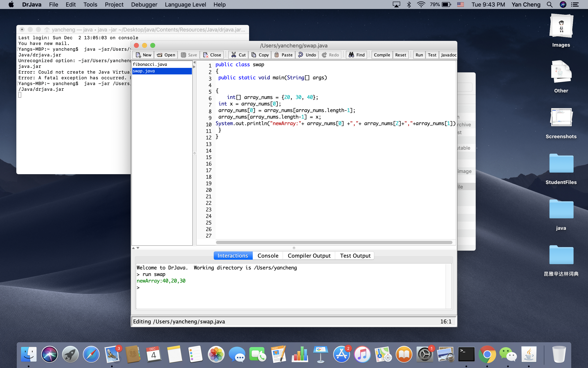This screenshot has height=368, width=588.
Task: Open Terminal from the dock
Action: coord(466,354)
